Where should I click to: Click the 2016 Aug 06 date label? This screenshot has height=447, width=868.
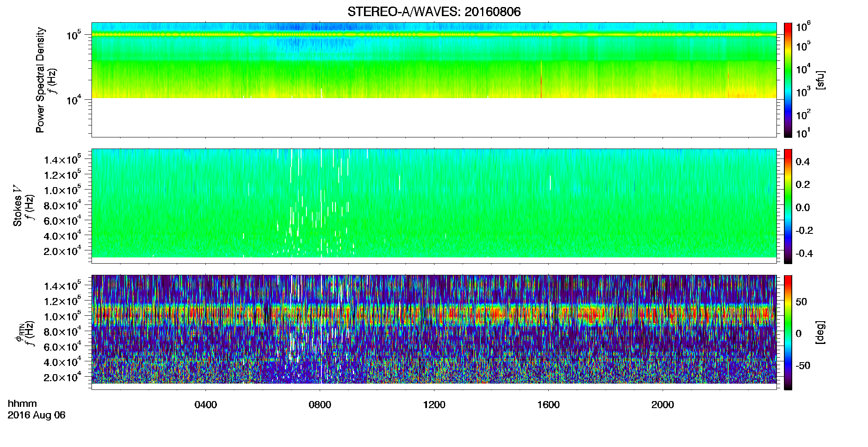[x=36, y=415]
